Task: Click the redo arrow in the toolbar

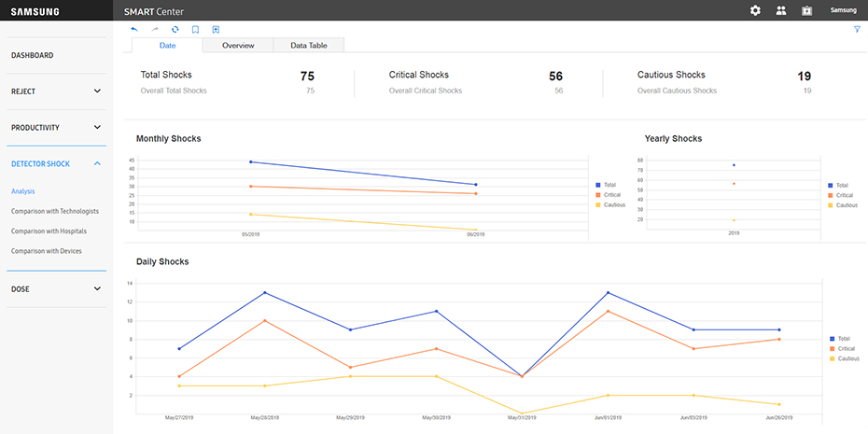Action: point(155,30)
